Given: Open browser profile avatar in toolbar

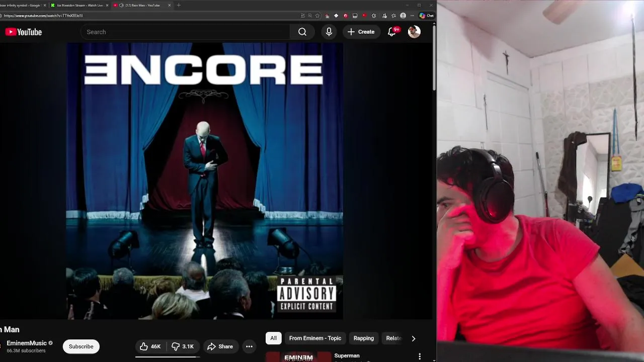Looking at the screenshot, I should pyautogui.click(x=403, y=16).
